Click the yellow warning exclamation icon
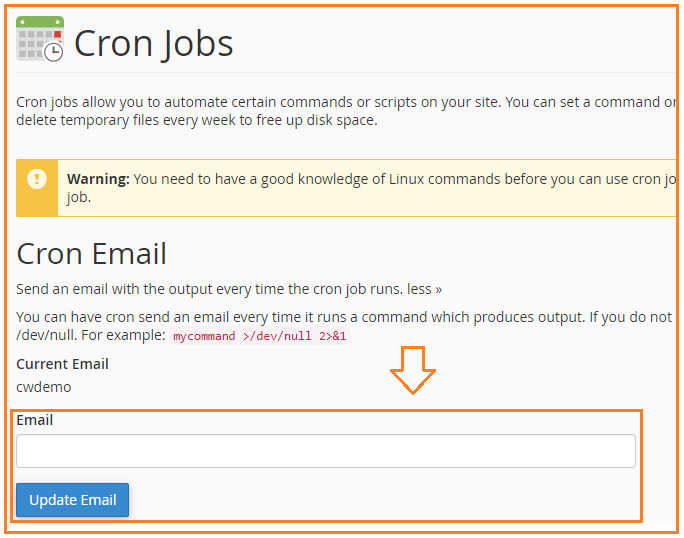The width and height of the screenshot is (684, 538). click(37, 178)
